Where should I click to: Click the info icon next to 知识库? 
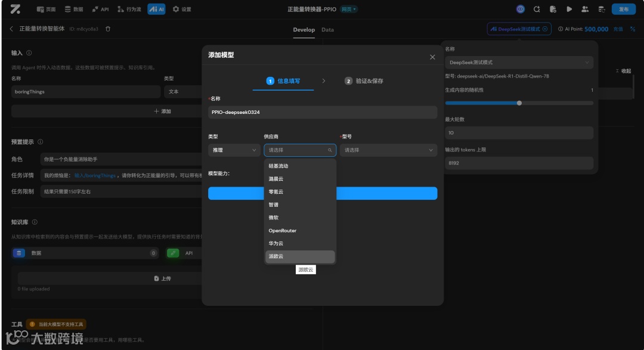[x=35, y=222]
